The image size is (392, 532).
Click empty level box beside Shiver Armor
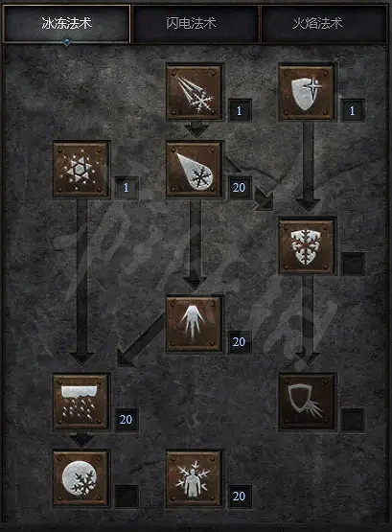[353, 263]
